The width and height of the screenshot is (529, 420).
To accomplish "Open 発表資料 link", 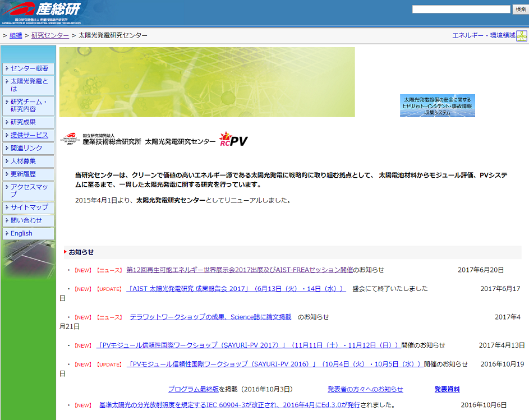I will coord(447,389).
